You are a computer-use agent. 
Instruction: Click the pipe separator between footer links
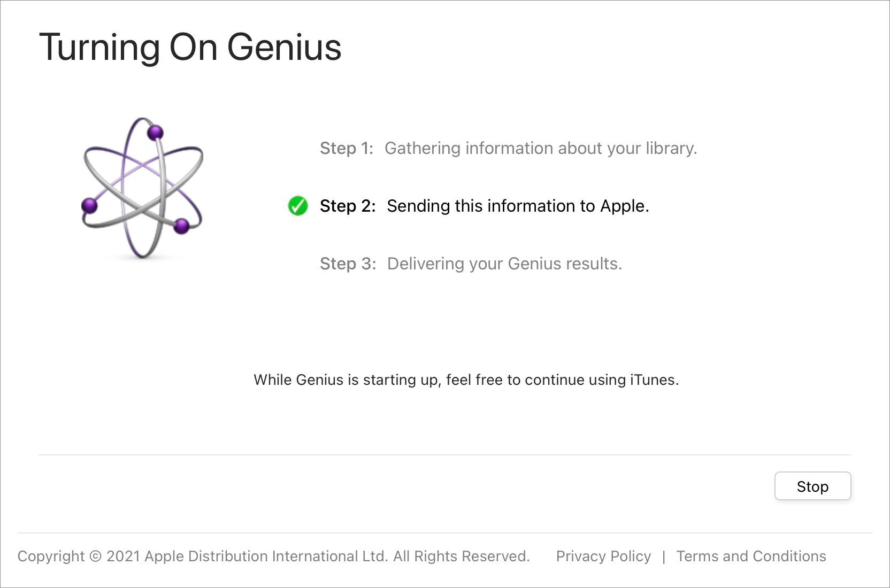(664, 556)
